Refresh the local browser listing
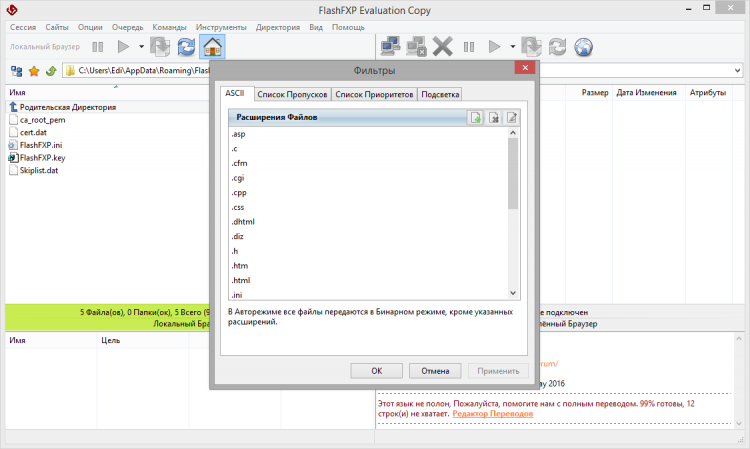The height and width of the screenshot is (449, 750). (x=186, y=47)
